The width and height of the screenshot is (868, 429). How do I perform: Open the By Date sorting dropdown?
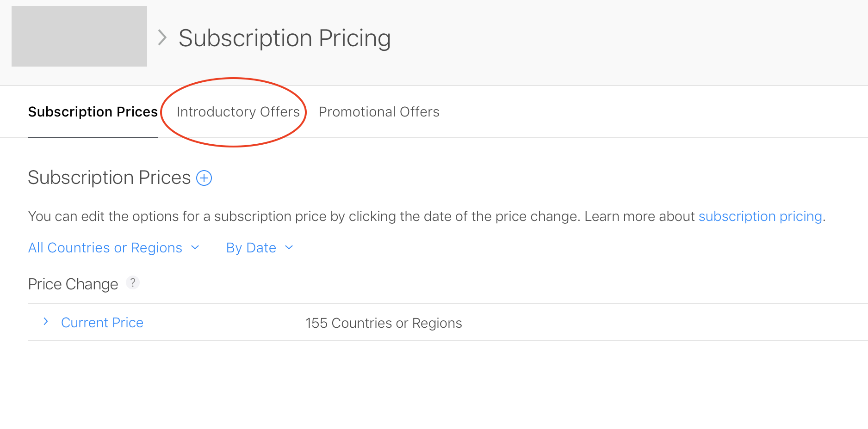click(251, 248)
